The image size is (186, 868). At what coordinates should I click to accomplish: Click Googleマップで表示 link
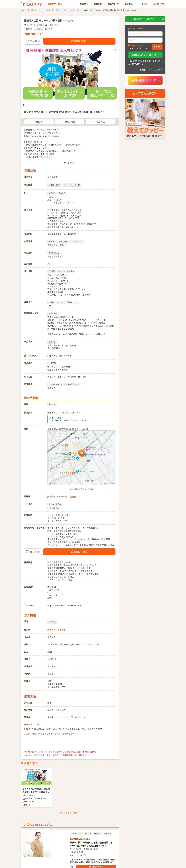81,489
